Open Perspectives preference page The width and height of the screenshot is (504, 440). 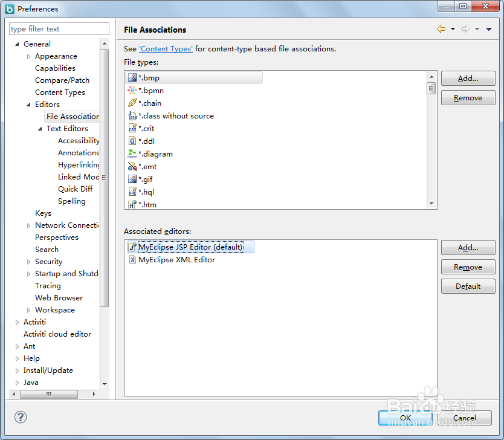tap(57, 238)
